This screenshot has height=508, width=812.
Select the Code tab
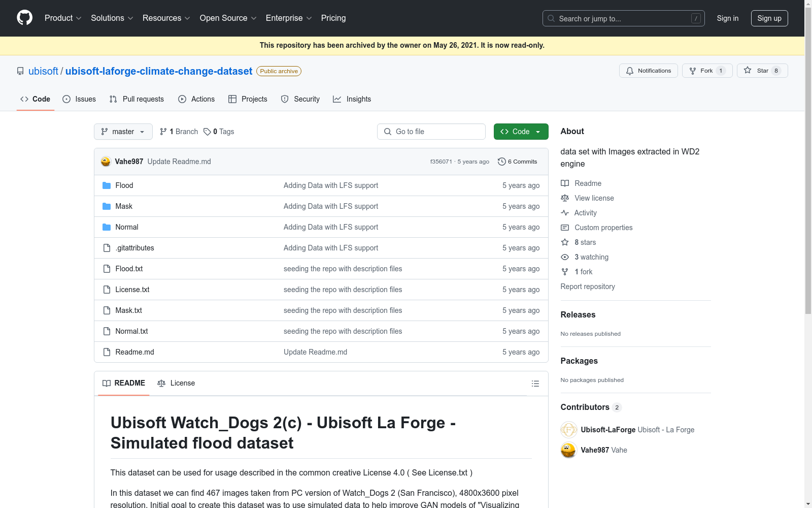[x=36, y=99]
